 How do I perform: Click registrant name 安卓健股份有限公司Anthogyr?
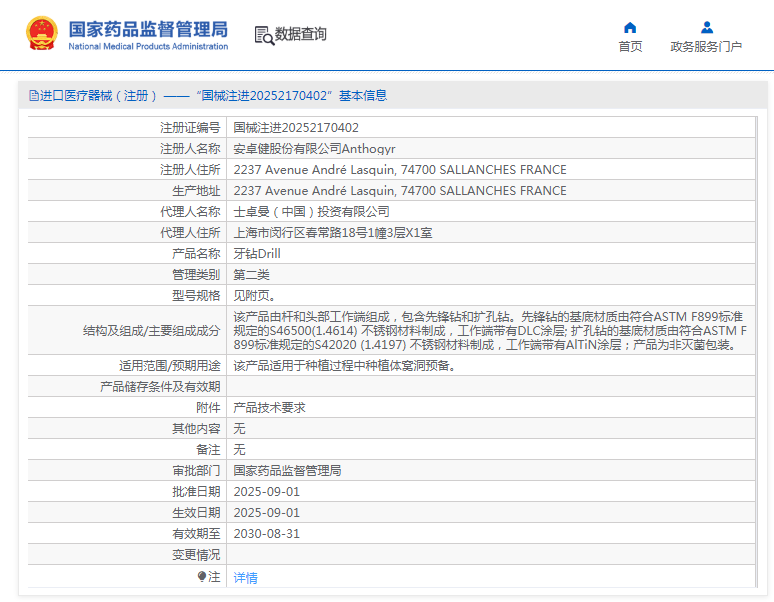coord(314,148)
